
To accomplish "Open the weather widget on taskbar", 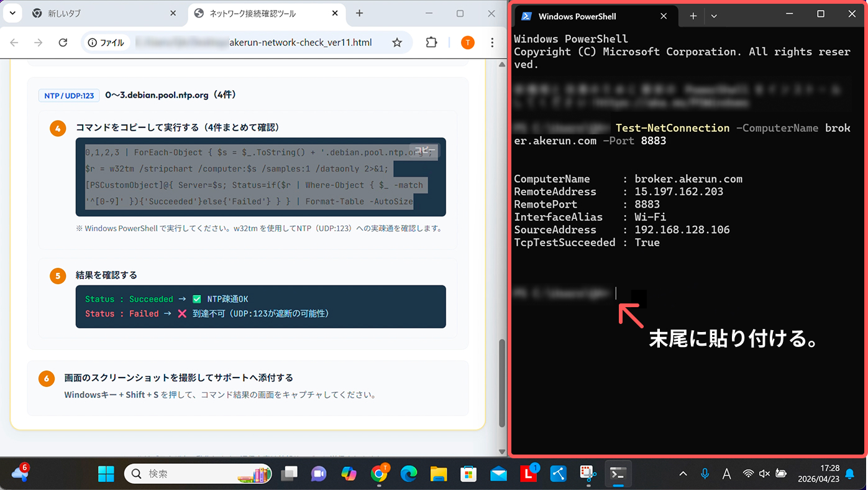I will 20,473.
